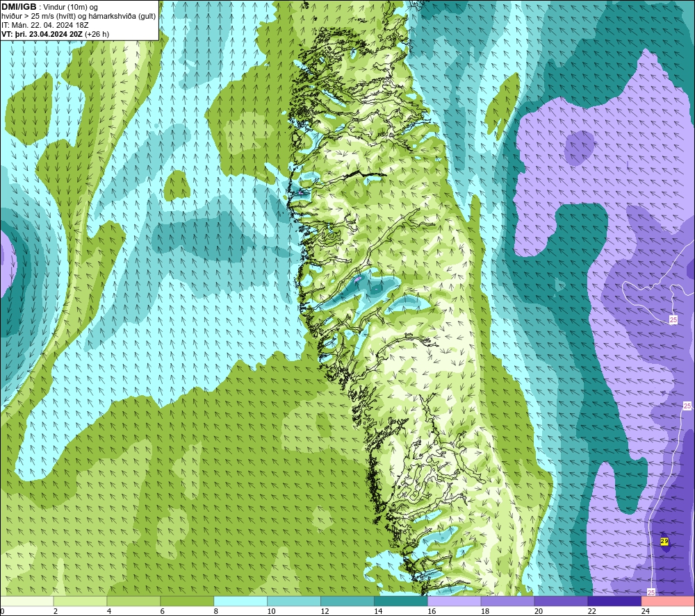Select the scale label '16' under the color bar
This screenshot has height=616, width=695.
pos(432,611)
